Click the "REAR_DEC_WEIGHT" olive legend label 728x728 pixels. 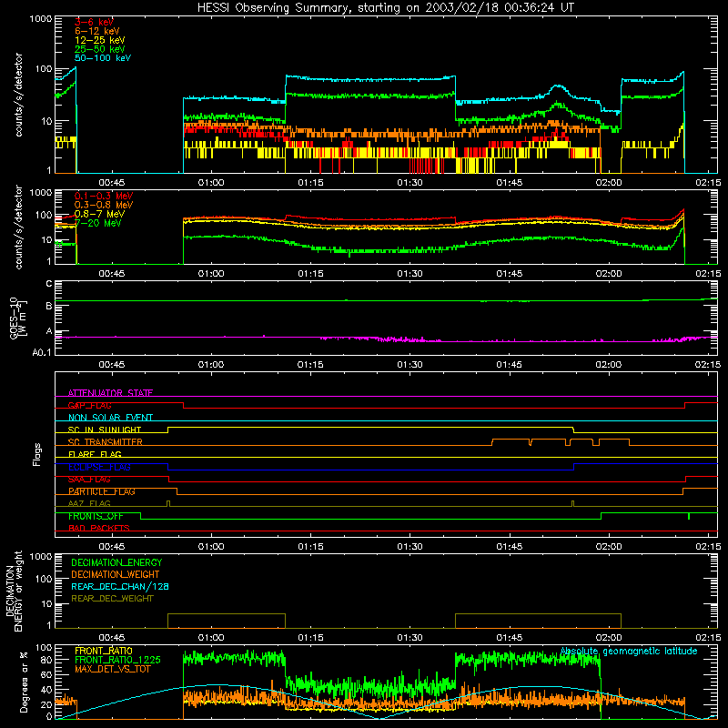point(112,599)
